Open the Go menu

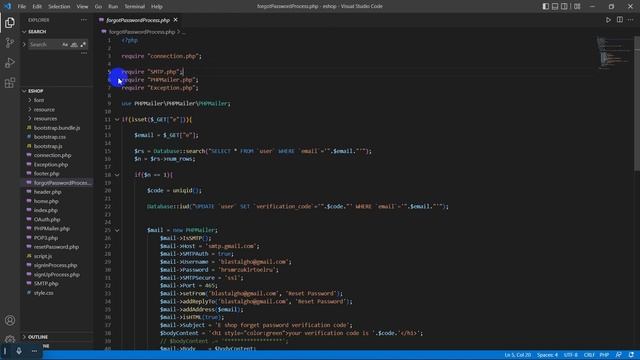pos(98,7)
